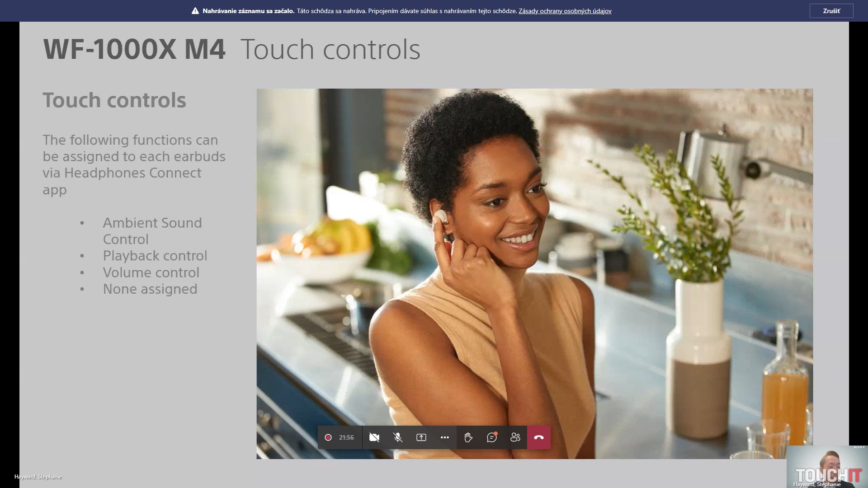Click the Hayward, Stephanie presenter name label
The image size is (868, 488).
(x=38, y=477)
